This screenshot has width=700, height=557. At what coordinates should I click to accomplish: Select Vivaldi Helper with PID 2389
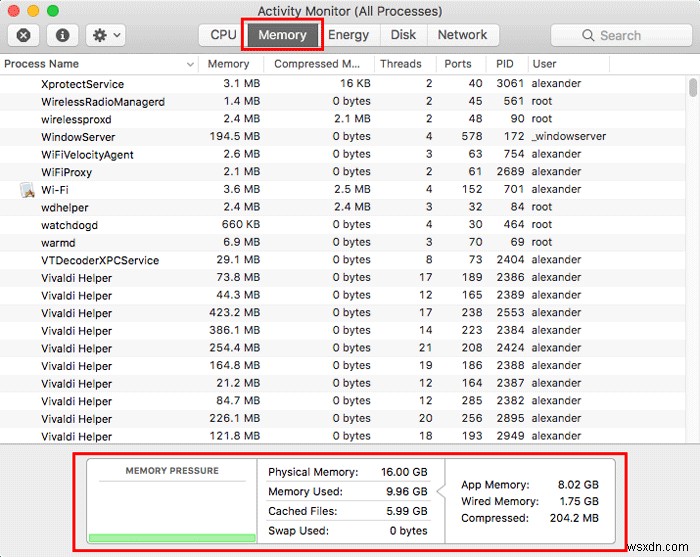tap(343, 295)
